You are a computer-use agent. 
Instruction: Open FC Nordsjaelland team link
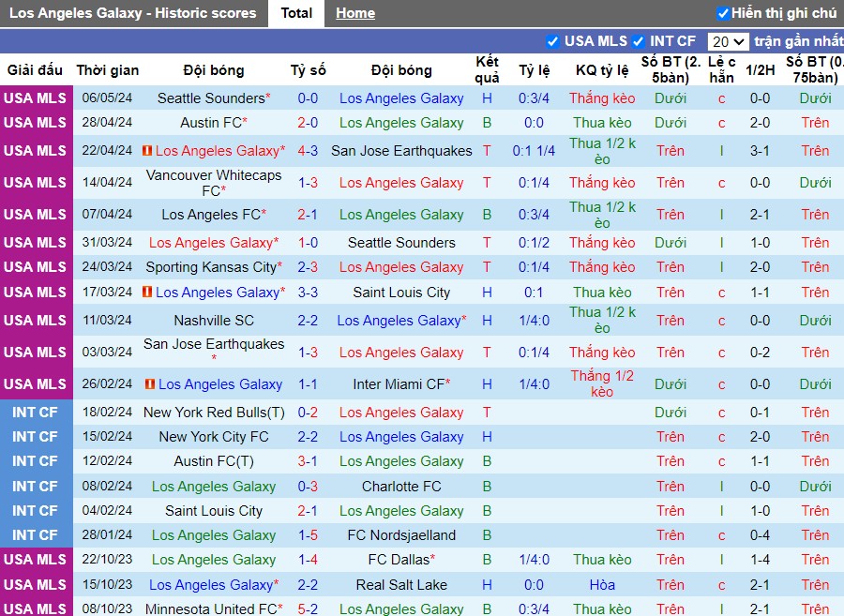(401, 535)
